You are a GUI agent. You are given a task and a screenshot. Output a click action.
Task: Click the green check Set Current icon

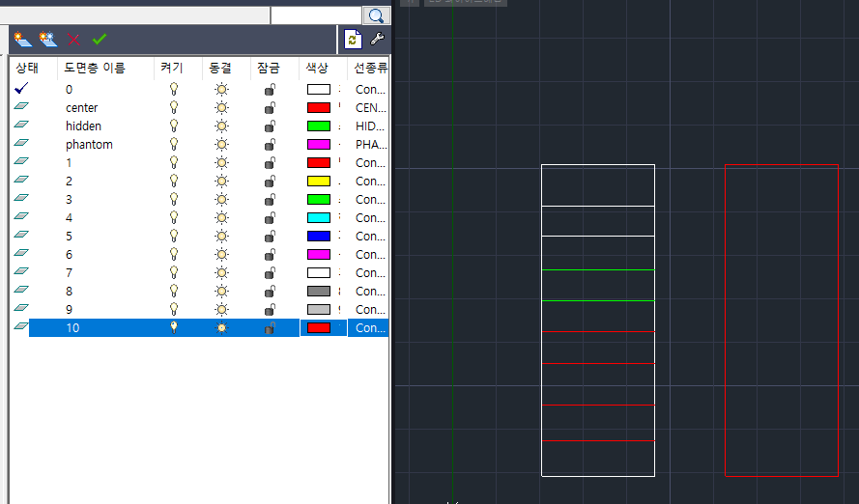(x=99, y=40)
